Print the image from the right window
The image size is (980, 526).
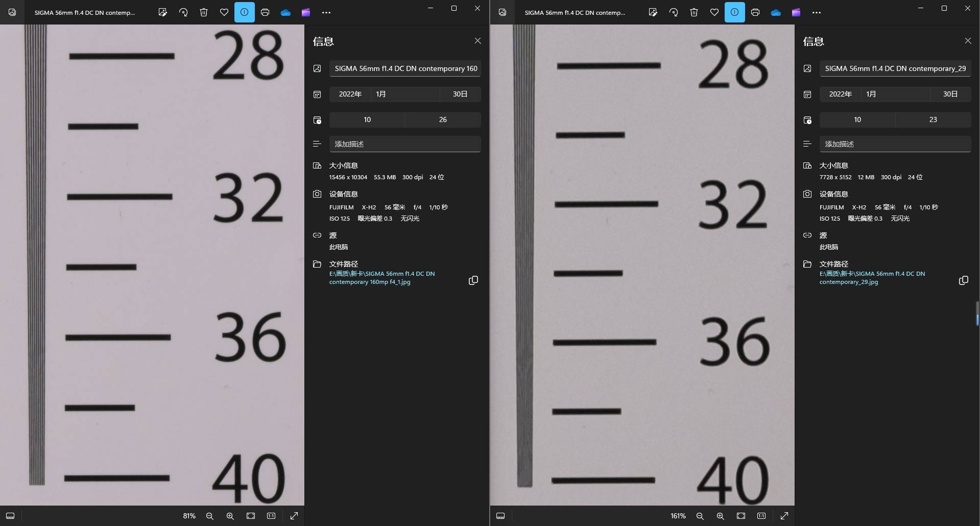tap(755, 12)
